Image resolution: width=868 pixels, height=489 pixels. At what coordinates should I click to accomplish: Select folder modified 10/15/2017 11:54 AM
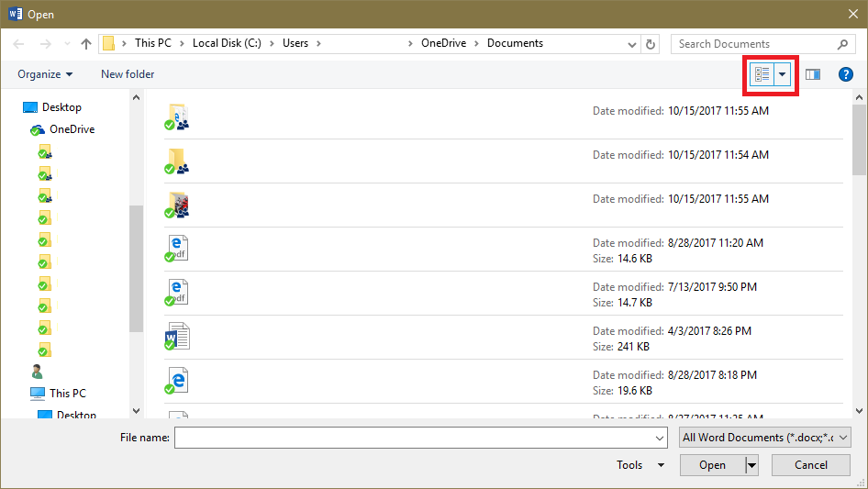click(503, 161)
